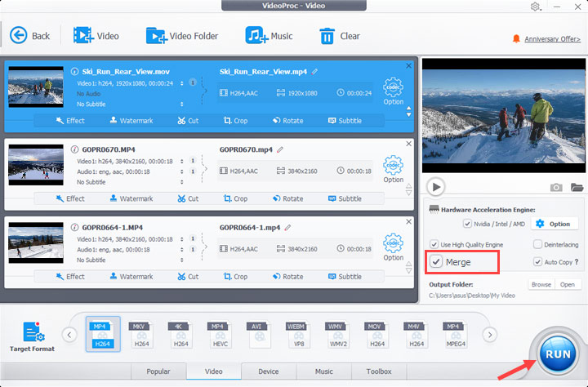Open Effect for GOPR0670
This screenshot has width=588, height=387.
click(70, 198)
